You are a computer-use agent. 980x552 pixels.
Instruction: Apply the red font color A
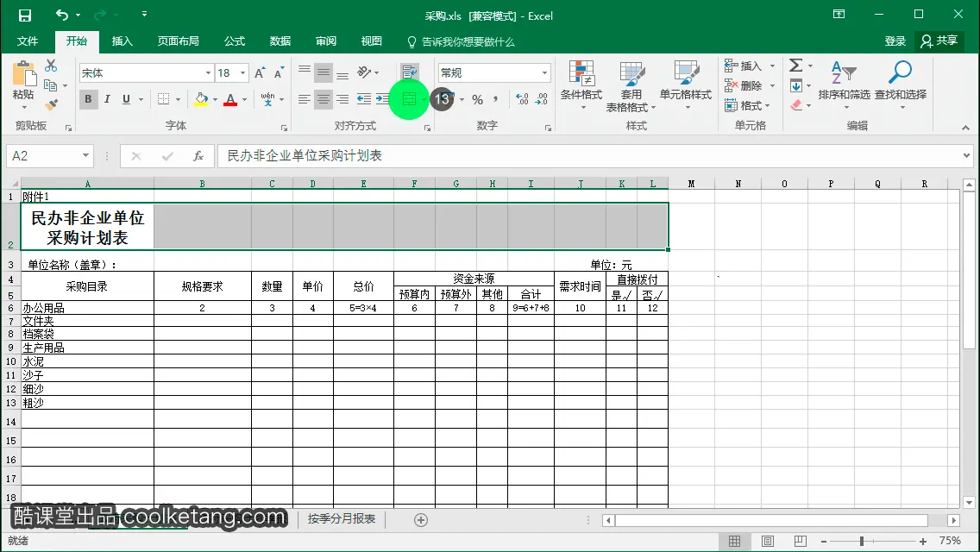pos(230,99)
